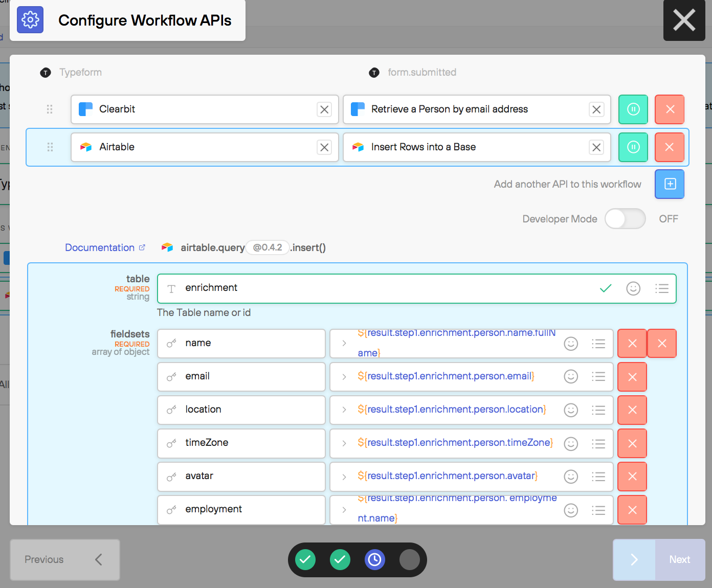Remove the avatar field row
Viewport: 712px width, 588px height.
coord(632,477)
